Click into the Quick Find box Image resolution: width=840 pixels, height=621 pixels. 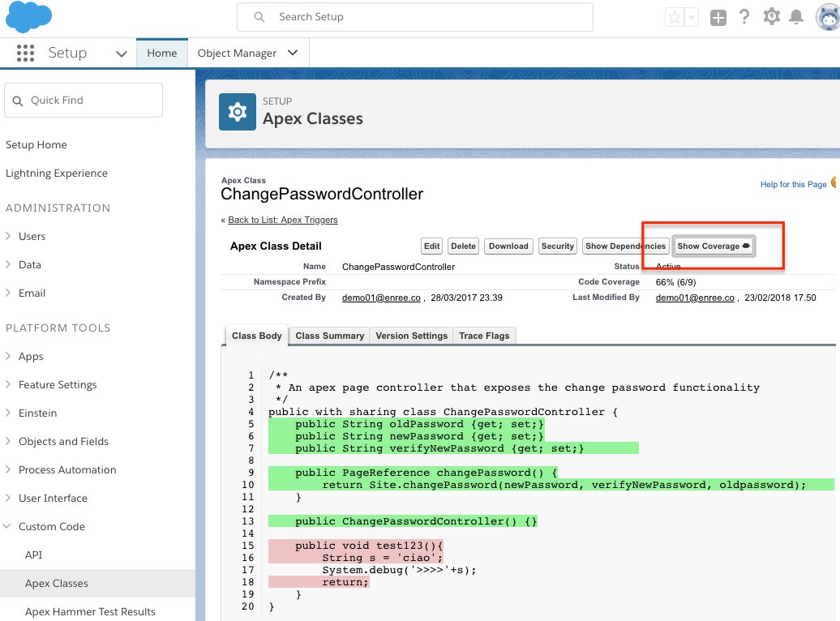pos(84,101)
